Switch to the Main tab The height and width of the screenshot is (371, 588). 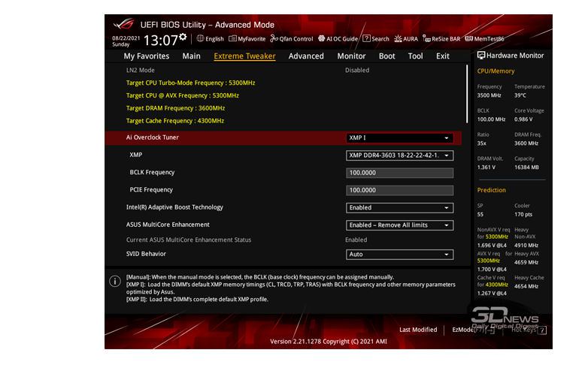(x=191, y=56)
